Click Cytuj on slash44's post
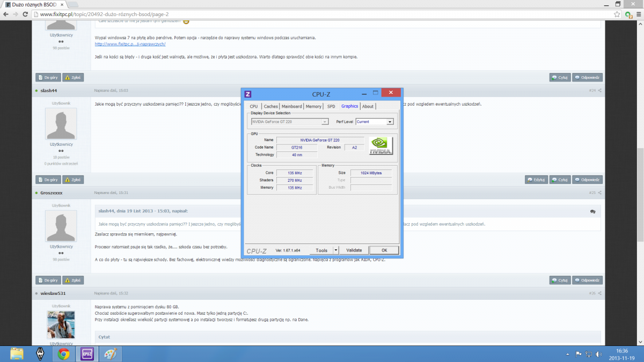The image size is (644, 362). pos(560,180)
